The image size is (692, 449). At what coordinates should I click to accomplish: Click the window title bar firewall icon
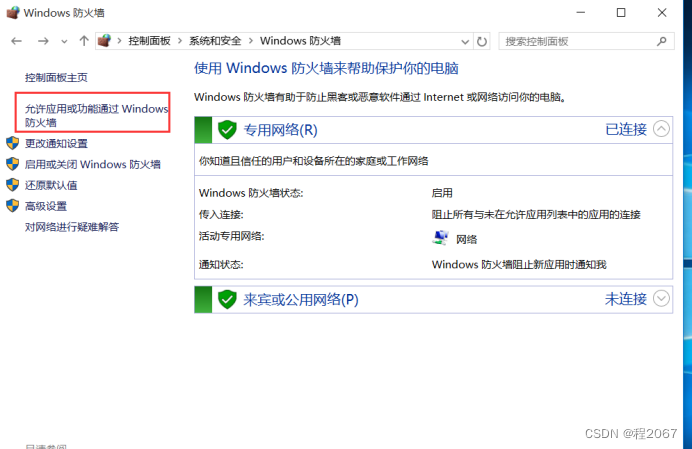(x=13, y=12)
